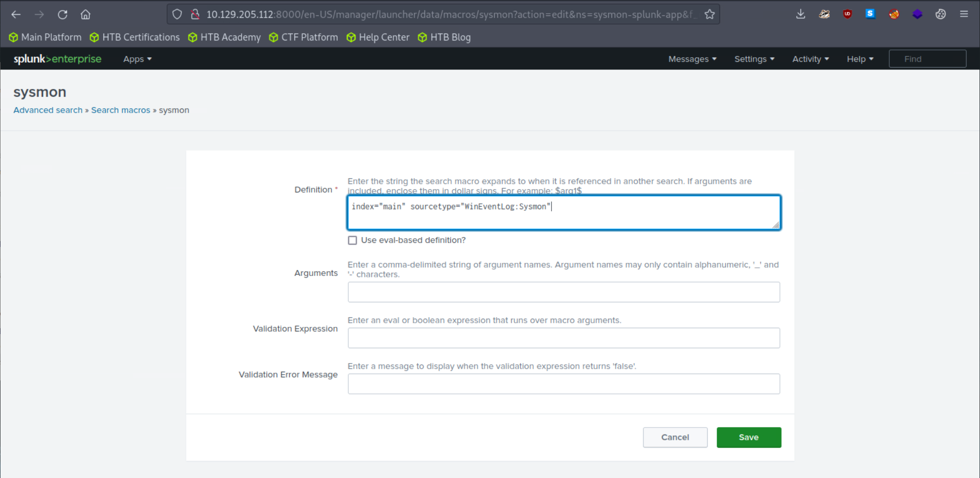Image resolution: width=980 pixels, height=478 pixels.
Task: Open the cookie editor extension
Action: click(941, 14)
